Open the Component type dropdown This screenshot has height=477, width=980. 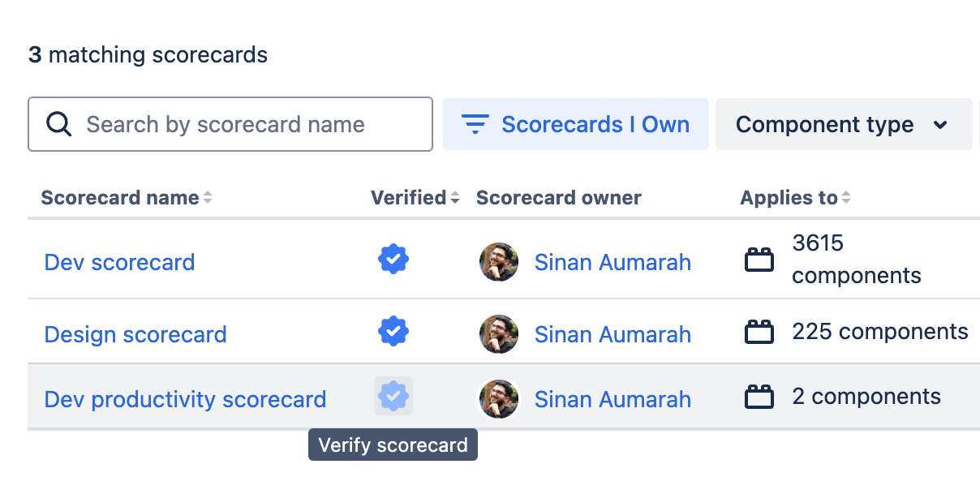click(844, 124)
